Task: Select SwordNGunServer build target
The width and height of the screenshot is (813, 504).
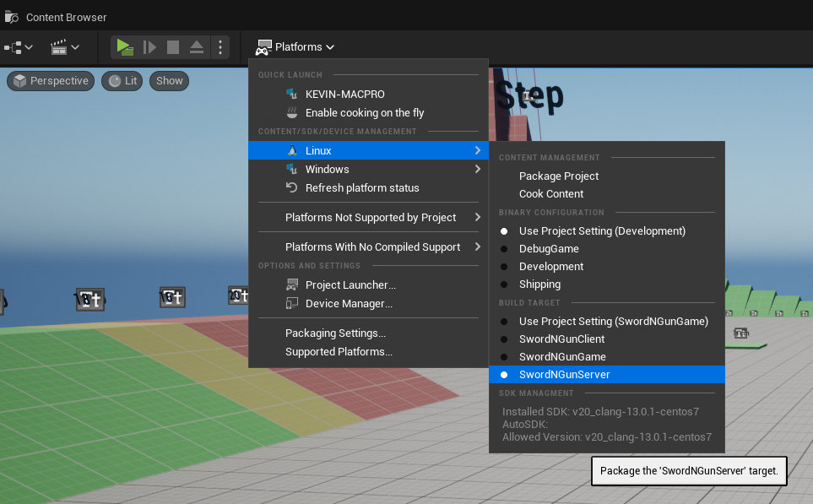Action: (x=607, y=374)
